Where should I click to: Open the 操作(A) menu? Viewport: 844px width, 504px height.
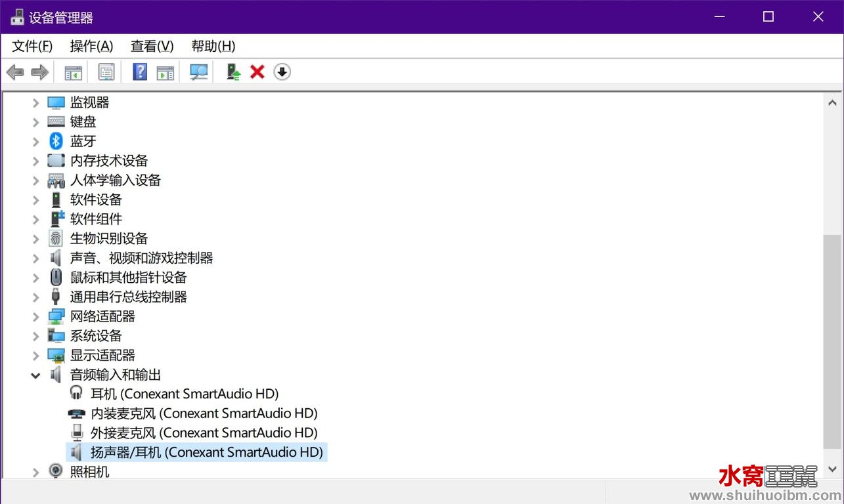pos(91,46)
